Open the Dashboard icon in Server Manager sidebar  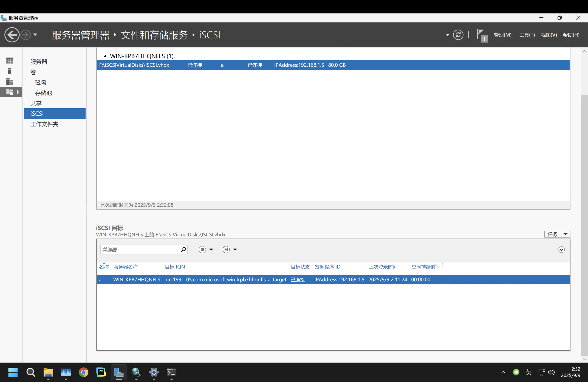pyautogui.click(x=10, y=60)
